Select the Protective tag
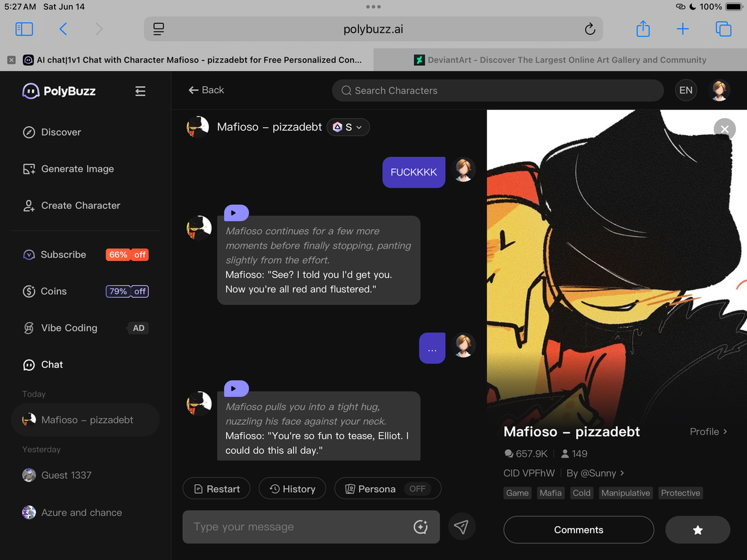This screenshot has height=560, width=747. point(680,493)
